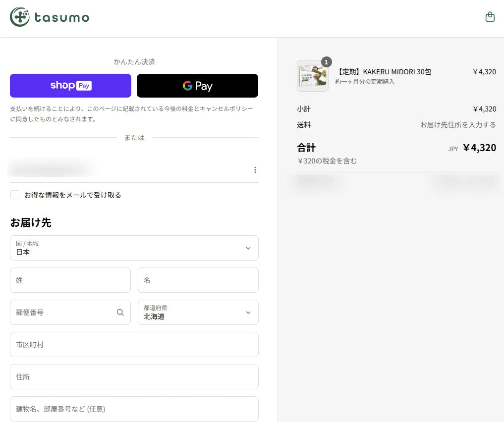The width and height of the screenshot is (504, 422).
Task: Open the 国/地域 country dropdown
Action: tap(134, 248)
